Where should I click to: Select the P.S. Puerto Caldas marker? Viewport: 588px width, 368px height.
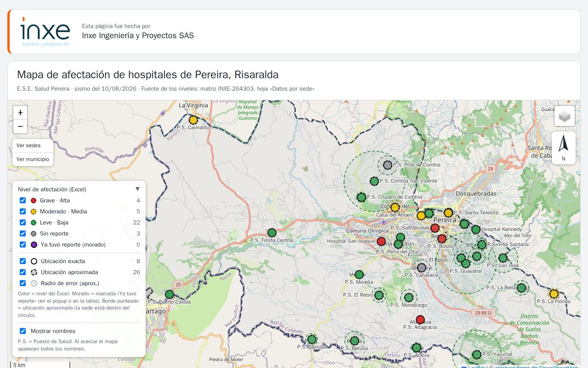(170, 294)
